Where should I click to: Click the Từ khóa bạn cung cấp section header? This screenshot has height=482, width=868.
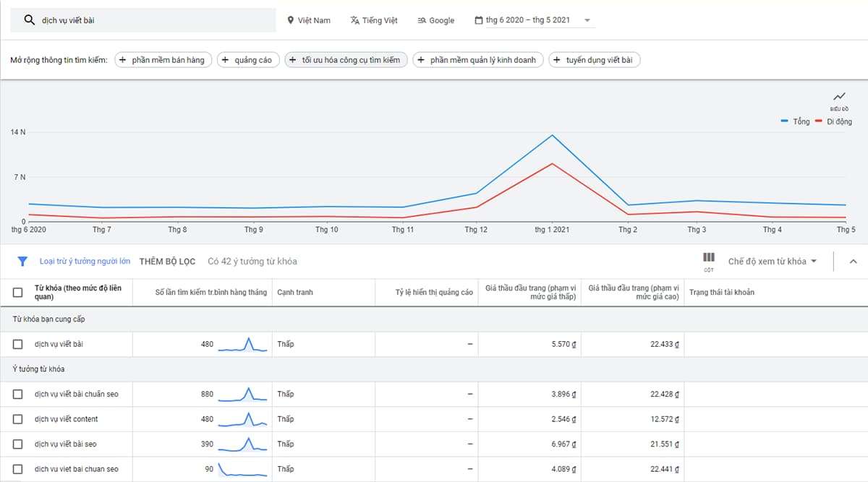pyautogui.click(x=50, y=319)
